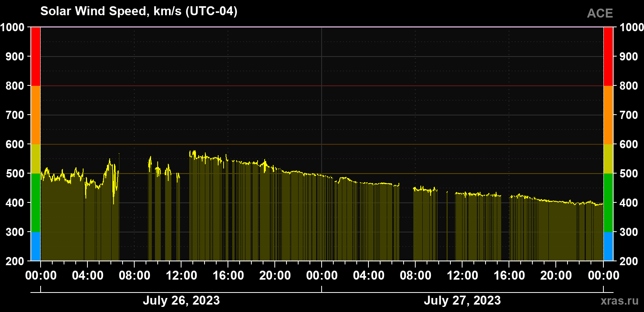
Task: Click the 600 label on the left axis
Action: click(15, 144)
